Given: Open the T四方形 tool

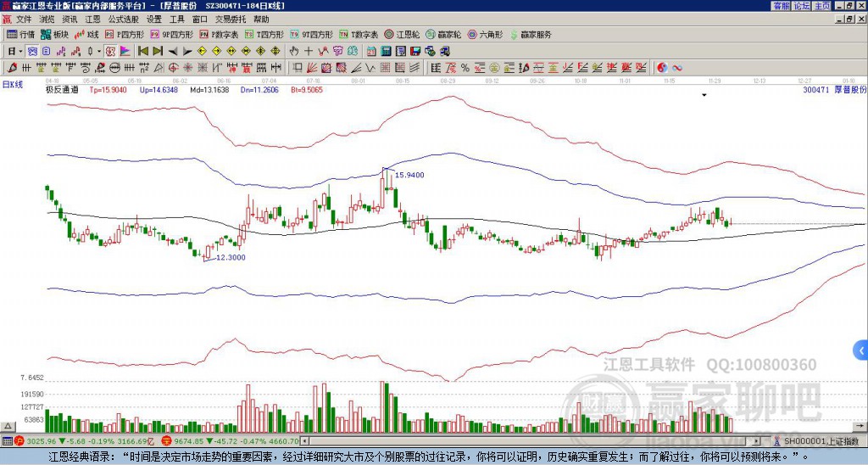Looking at the screenshot, I should coord(264,34).
